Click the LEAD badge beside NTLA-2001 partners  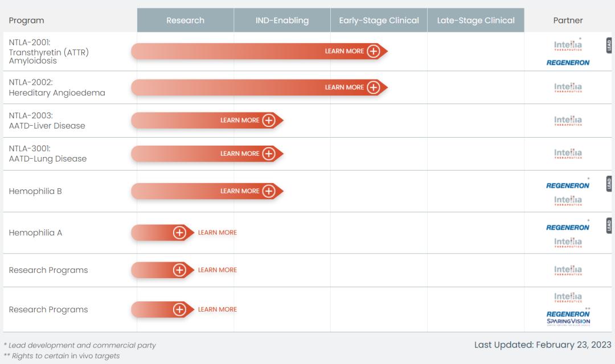click(609, 45)
